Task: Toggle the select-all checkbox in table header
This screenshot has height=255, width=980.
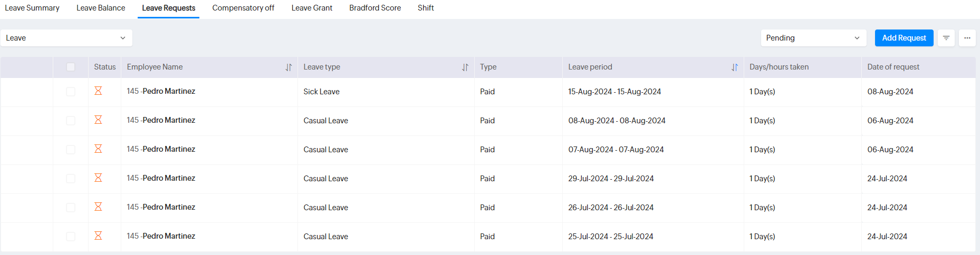Action: click(71, 67)
